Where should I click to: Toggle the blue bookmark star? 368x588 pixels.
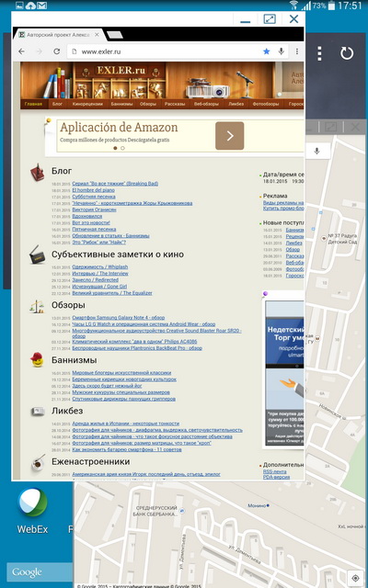click(266, 51)
